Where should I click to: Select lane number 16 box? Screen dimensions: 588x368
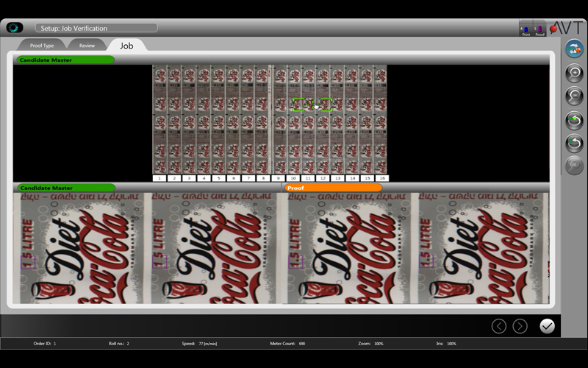(x=382, y=178)
